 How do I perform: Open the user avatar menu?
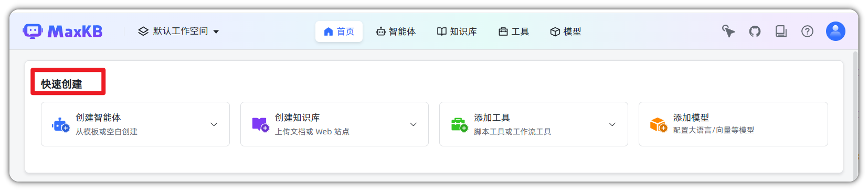pos(835,31)
